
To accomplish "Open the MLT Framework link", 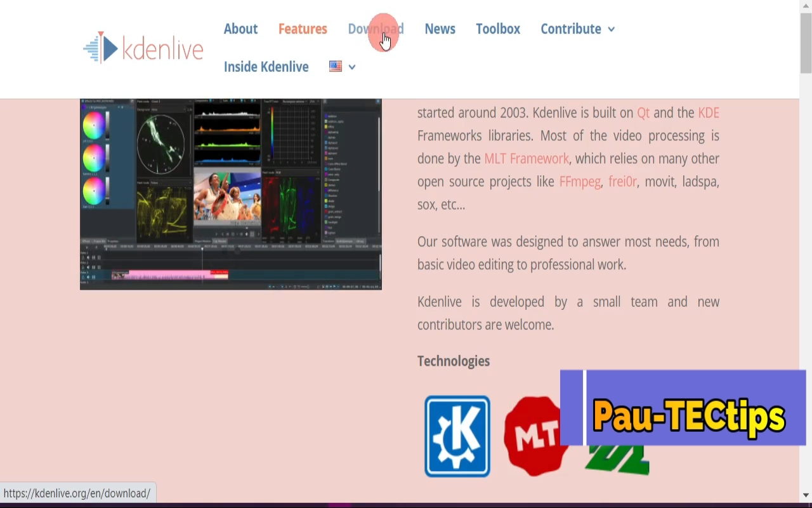I will [527, 158].
